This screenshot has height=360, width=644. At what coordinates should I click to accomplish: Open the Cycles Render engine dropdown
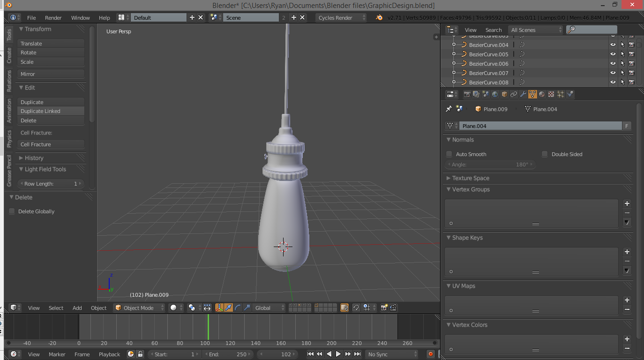[341, 17]
